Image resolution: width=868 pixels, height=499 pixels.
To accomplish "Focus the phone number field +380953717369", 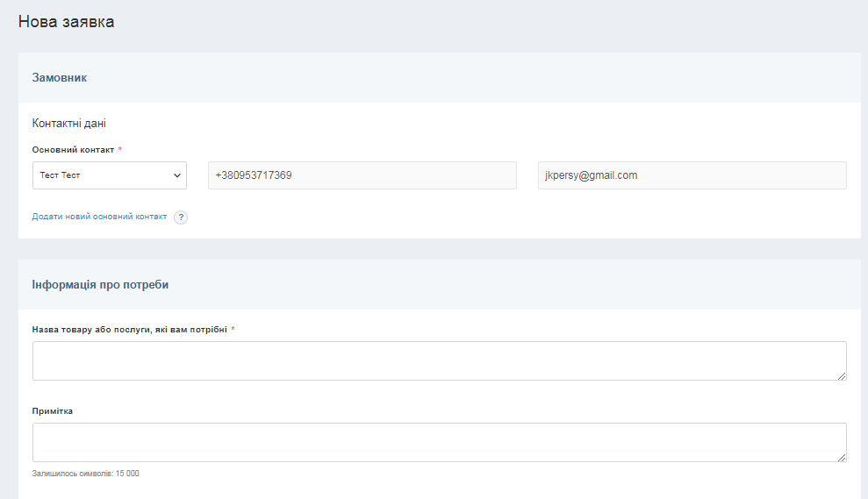I will point(362,175).
